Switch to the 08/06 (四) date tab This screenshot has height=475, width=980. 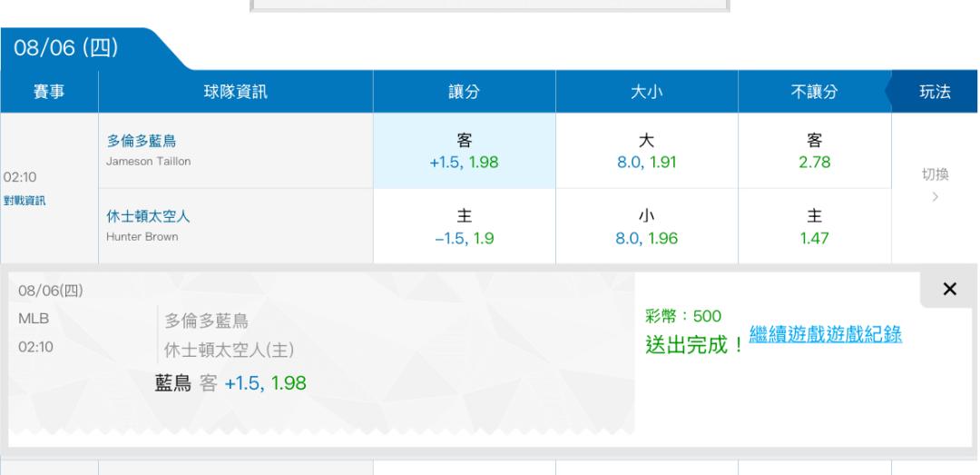click(x=65, y=48)
